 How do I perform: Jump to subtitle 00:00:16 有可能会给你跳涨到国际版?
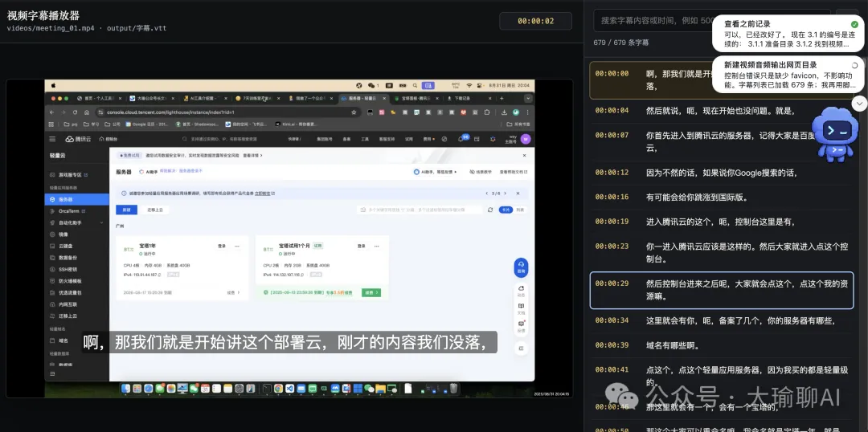[722, 197]
